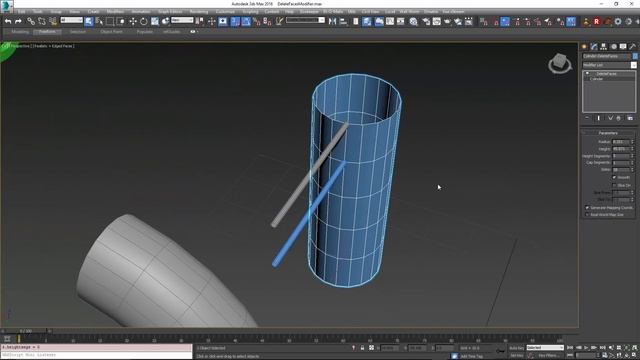Open the Motion command panel tab

(613, 47)
